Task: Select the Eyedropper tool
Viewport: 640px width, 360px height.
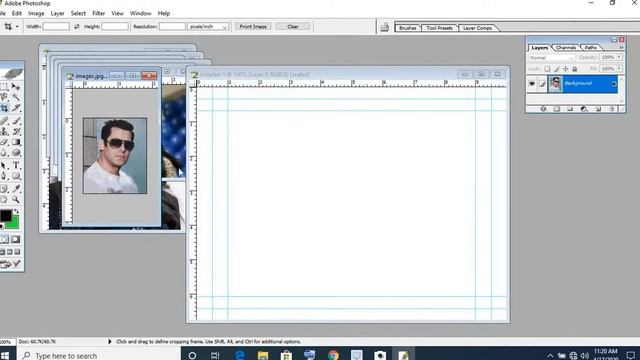Action: pyautogui.click(x=16, y=189)
